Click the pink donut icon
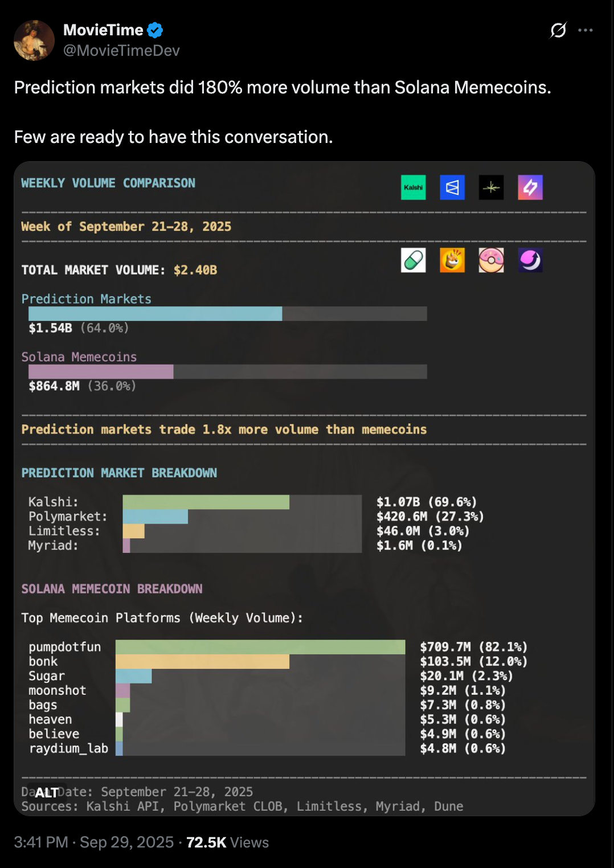 pos(491,260)
